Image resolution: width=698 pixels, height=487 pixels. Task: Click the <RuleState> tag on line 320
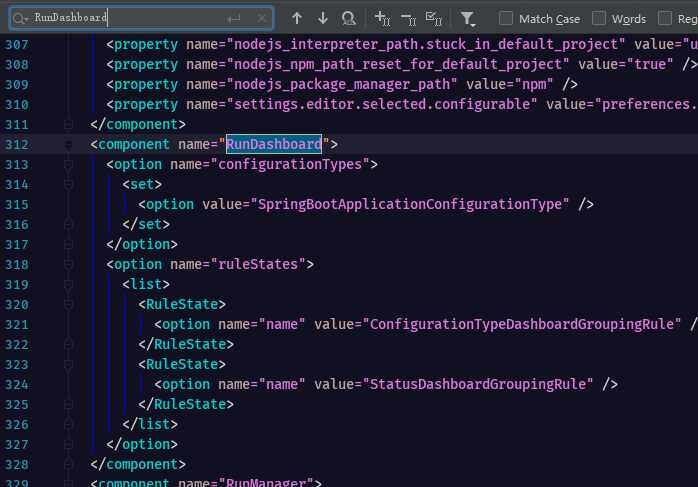click(x=182, y=304)
